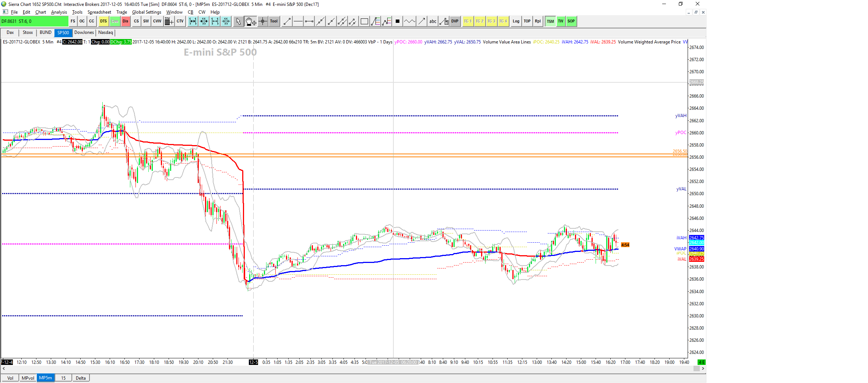Viewport: 868px width, 383px height.
Task: Select the zigzag swing drawing tool
Action: point(409,21)
